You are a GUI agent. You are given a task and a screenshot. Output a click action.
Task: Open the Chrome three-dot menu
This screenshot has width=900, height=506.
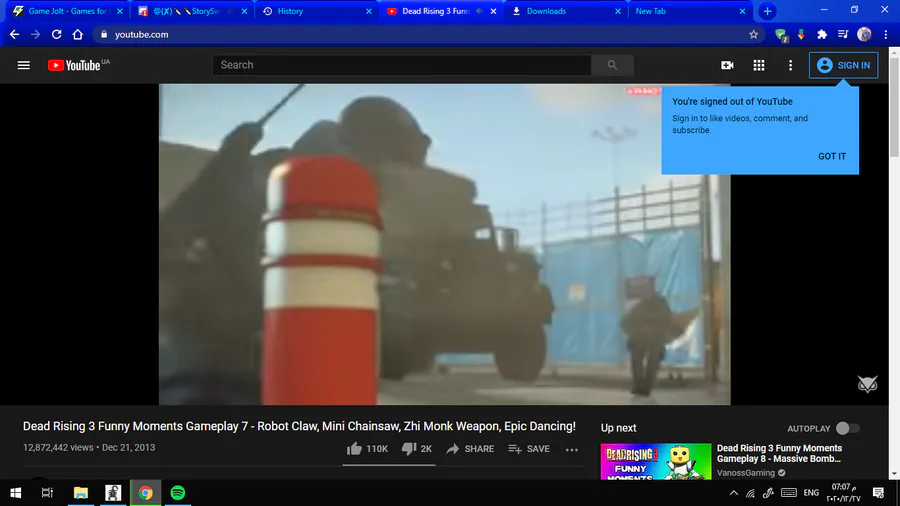886,34
